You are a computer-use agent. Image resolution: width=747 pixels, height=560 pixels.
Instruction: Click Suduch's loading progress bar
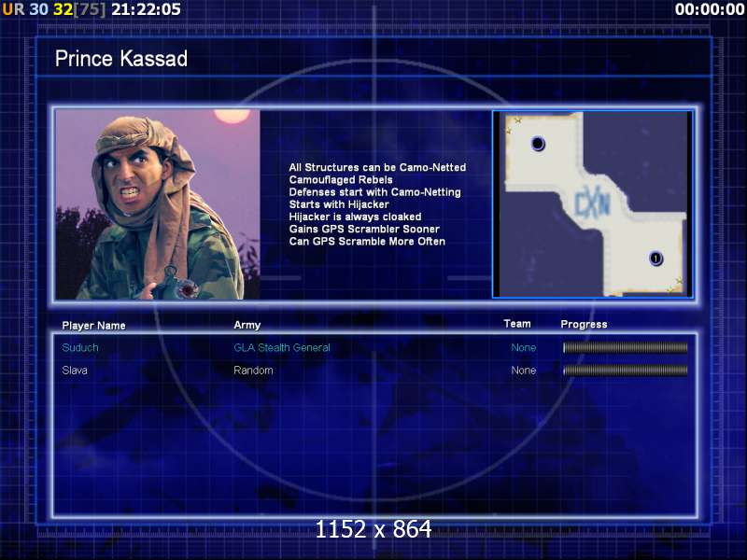tap(625, 347)
